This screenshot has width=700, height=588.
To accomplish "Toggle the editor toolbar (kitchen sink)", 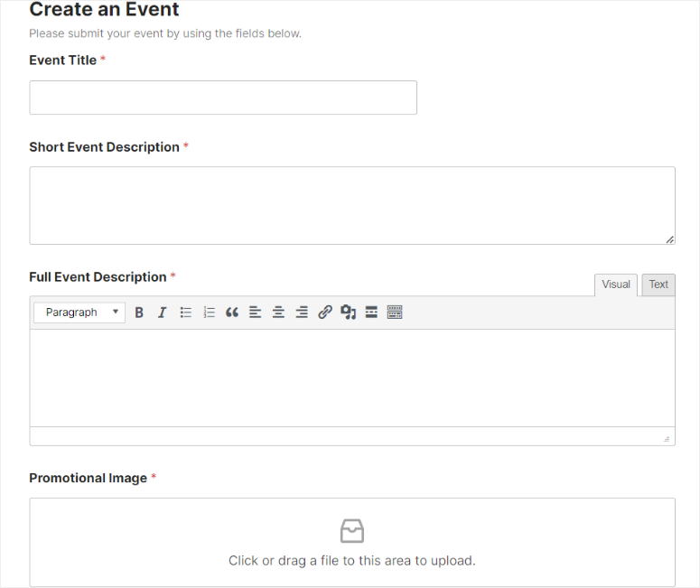I will 395,313.
